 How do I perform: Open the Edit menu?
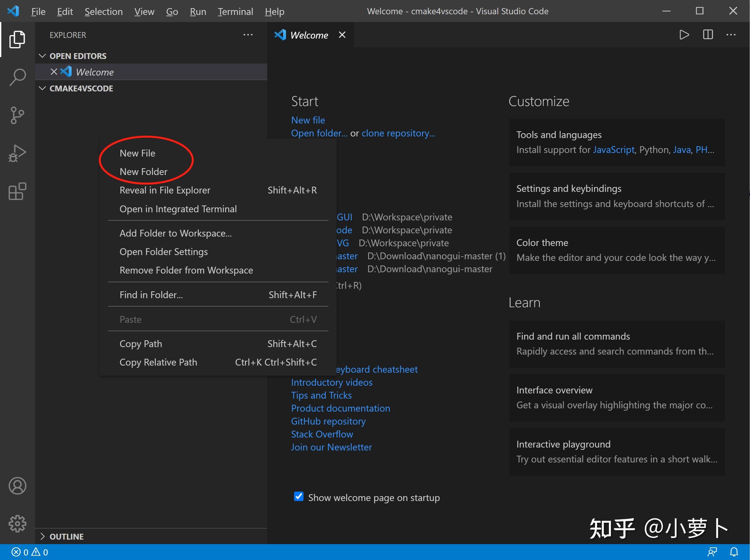point(65,12)
